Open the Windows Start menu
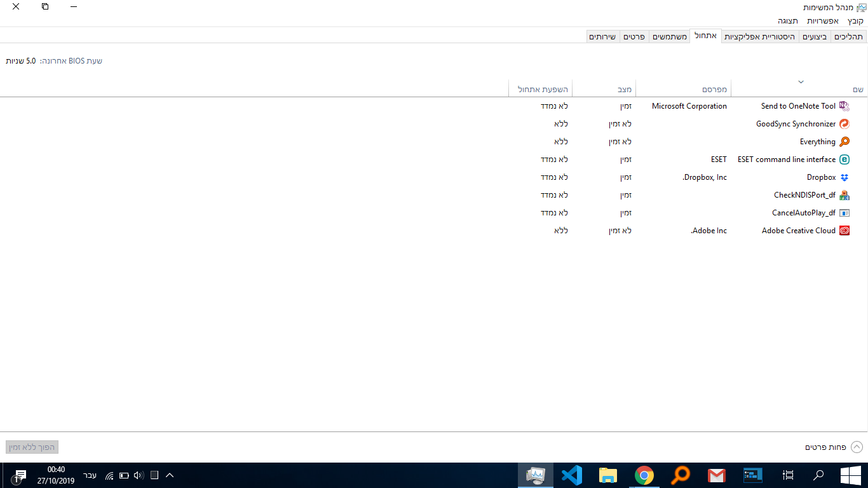 click(x=850, y=475)
